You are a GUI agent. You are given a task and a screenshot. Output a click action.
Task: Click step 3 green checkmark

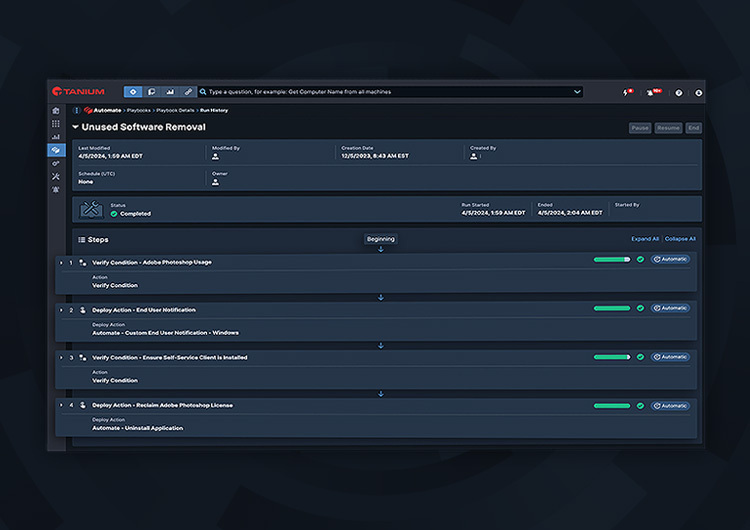(x=640, y=357)
